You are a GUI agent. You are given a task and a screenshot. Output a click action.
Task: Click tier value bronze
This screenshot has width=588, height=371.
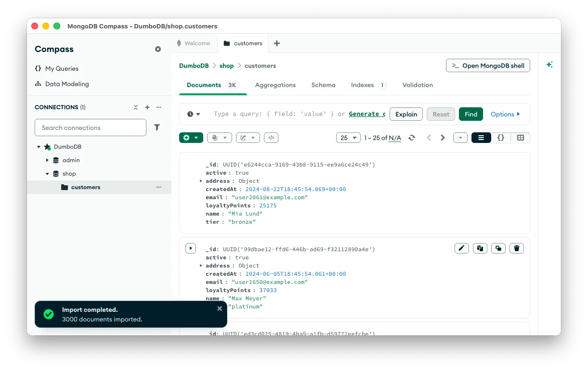pyautogui.click(x=242, y=222)
